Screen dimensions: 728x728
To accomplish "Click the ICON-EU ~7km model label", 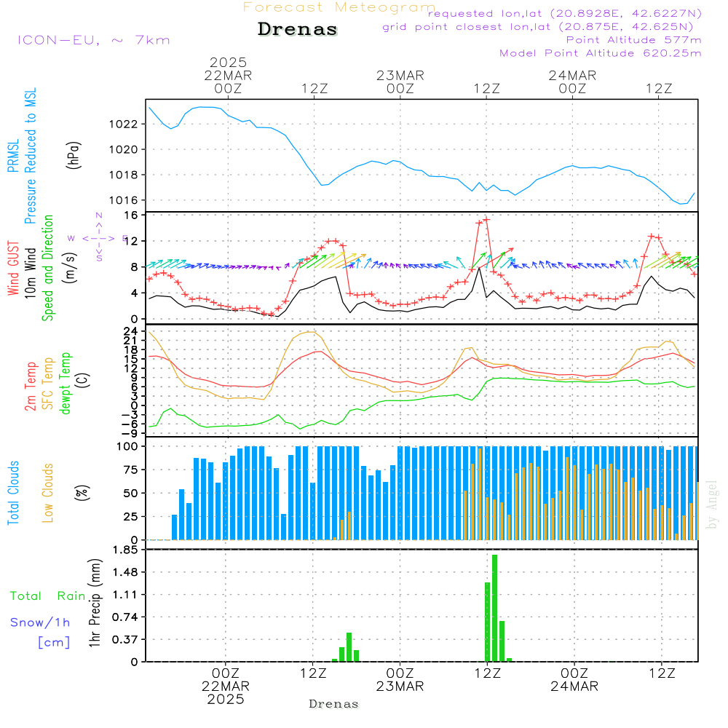I will (x=94, y=40).
